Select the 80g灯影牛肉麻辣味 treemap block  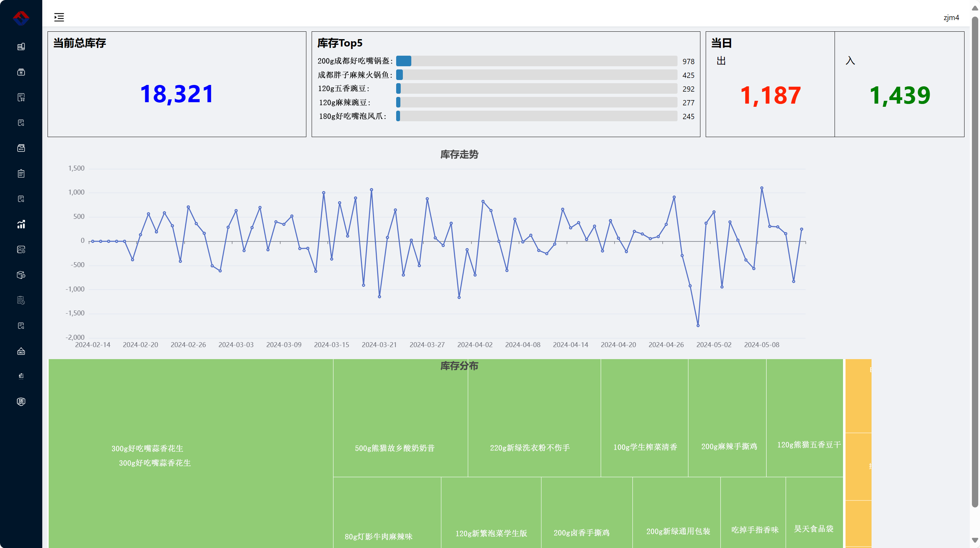387,513
